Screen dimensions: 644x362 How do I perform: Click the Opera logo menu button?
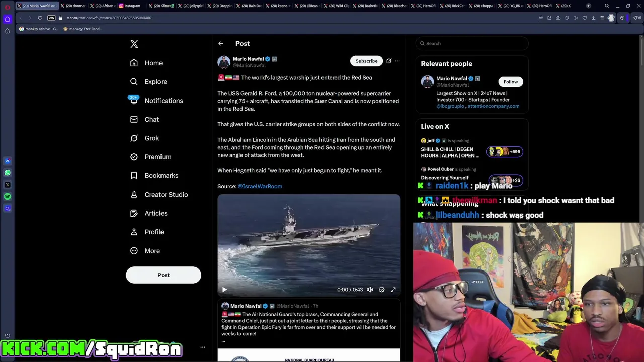pyautogui.click(x=7, y=7)
